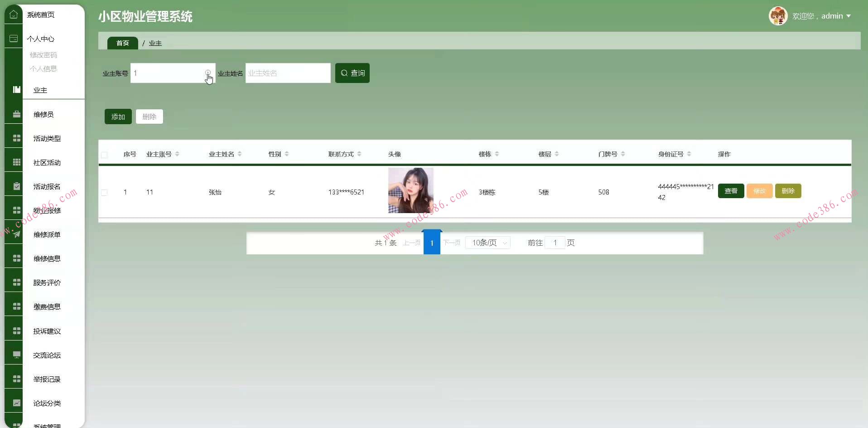
Task: Click the monitor icon beside 交流论坛
Action: (17, 355)
